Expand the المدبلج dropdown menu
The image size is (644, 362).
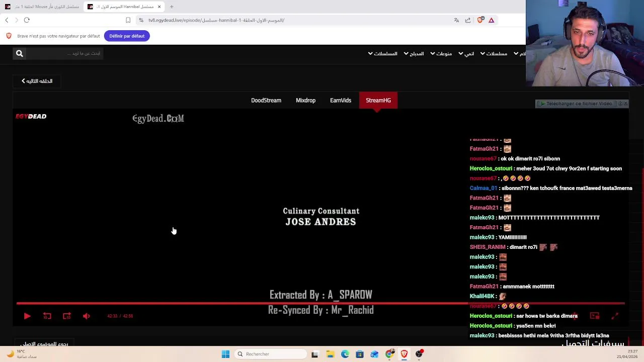tap(414, 54)
